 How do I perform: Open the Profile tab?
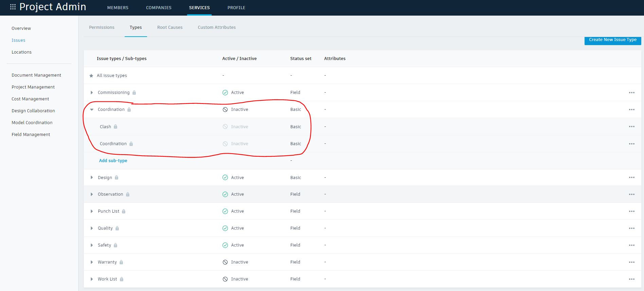pos(236,7)
